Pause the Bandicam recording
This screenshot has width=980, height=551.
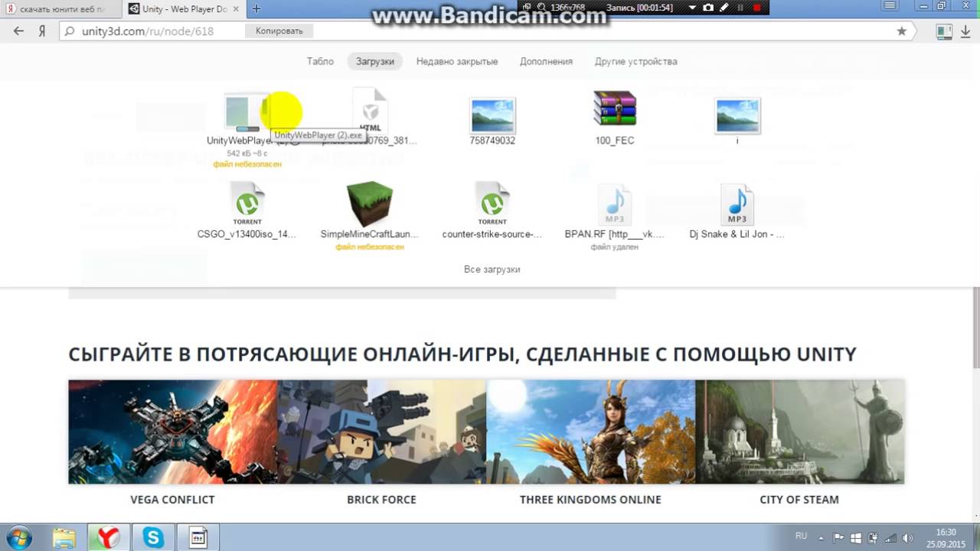pos(741,7)
